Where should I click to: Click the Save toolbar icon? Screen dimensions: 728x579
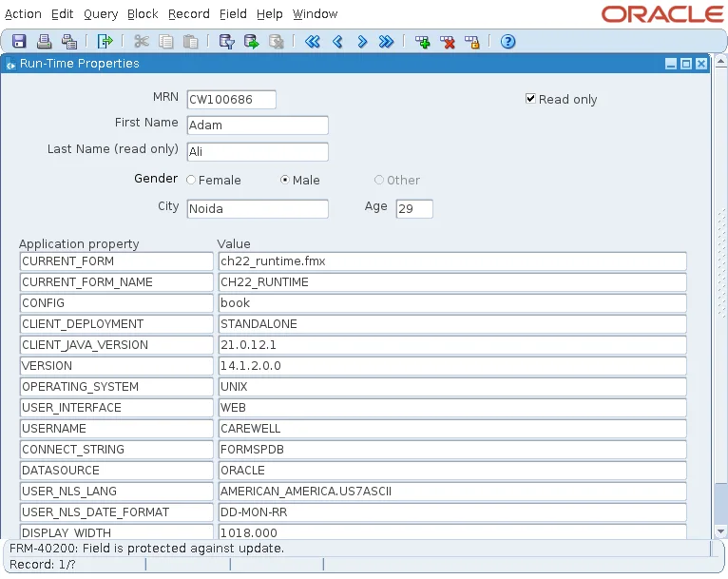[x=19, y=41]
